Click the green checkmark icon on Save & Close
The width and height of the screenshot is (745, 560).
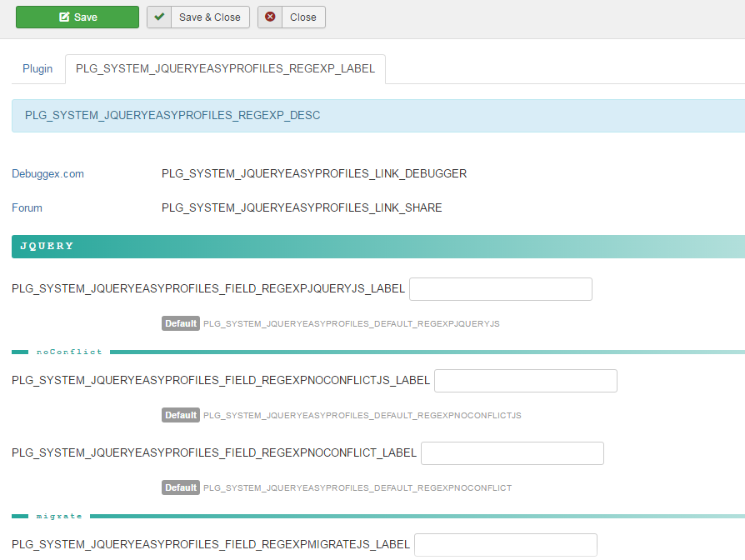coord(159,17)
